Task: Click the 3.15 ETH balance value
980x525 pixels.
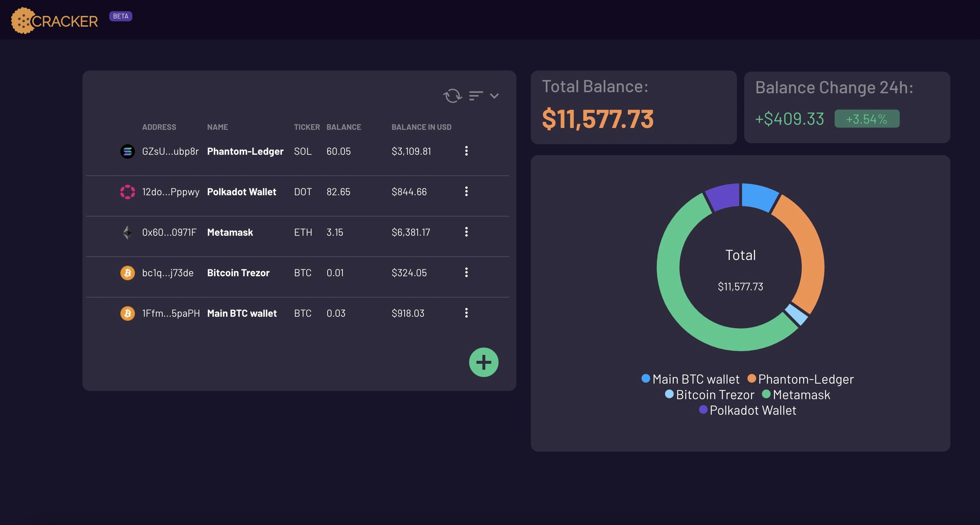Action: tap(335, 232)
